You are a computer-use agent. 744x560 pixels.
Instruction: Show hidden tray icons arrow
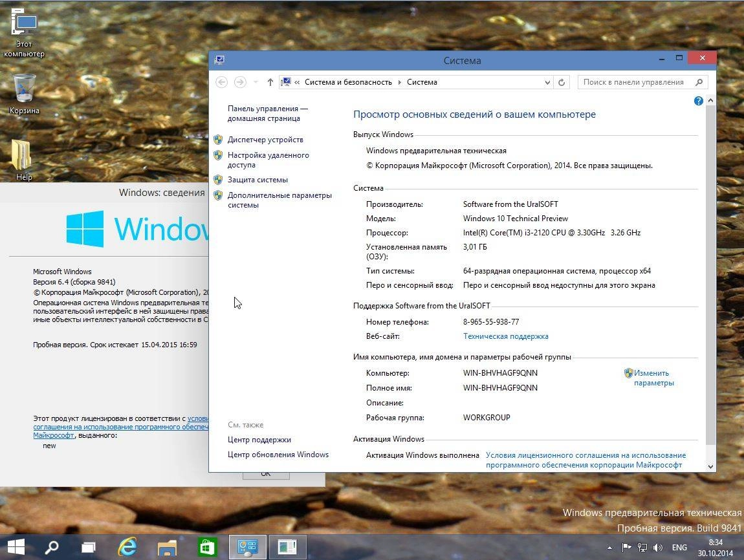[609, 548]
